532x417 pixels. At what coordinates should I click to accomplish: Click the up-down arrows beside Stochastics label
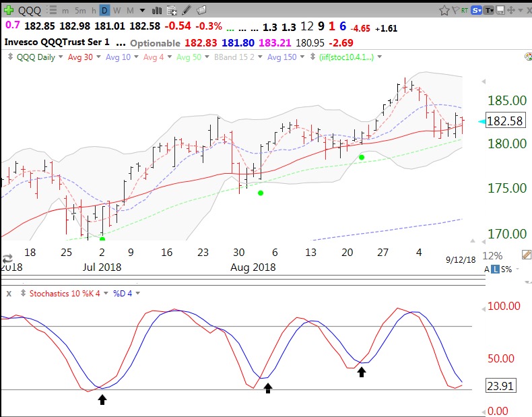click(x=23, y=293)
